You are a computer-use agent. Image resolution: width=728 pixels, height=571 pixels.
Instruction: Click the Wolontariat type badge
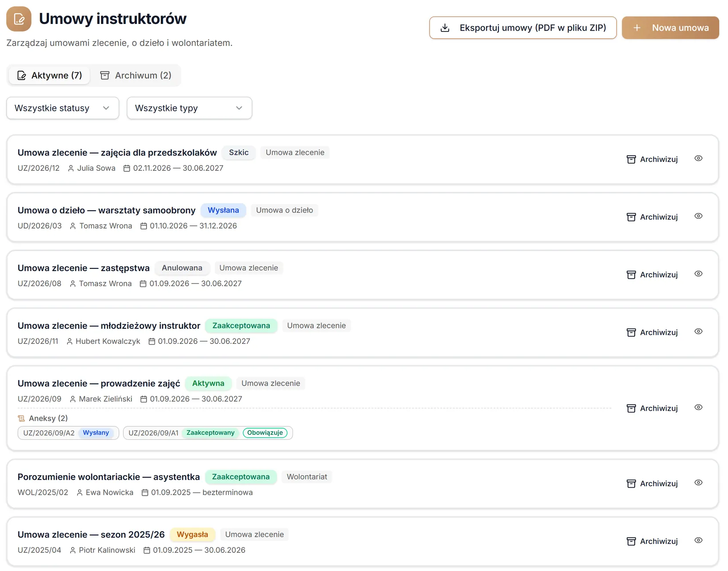(307, 477)
